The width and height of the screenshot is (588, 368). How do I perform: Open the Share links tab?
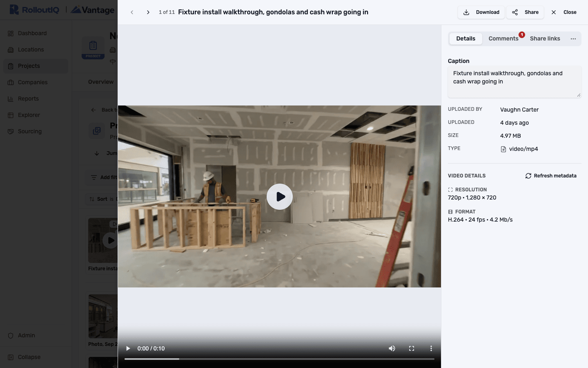(x=545, y=38)
